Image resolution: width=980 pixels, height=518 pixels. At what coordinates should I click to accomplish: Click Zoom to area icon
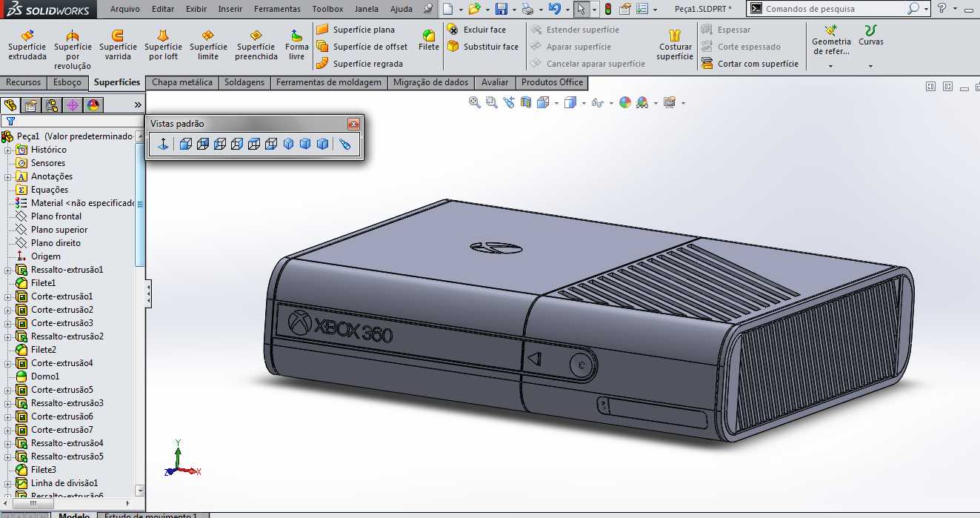[492, 102]
